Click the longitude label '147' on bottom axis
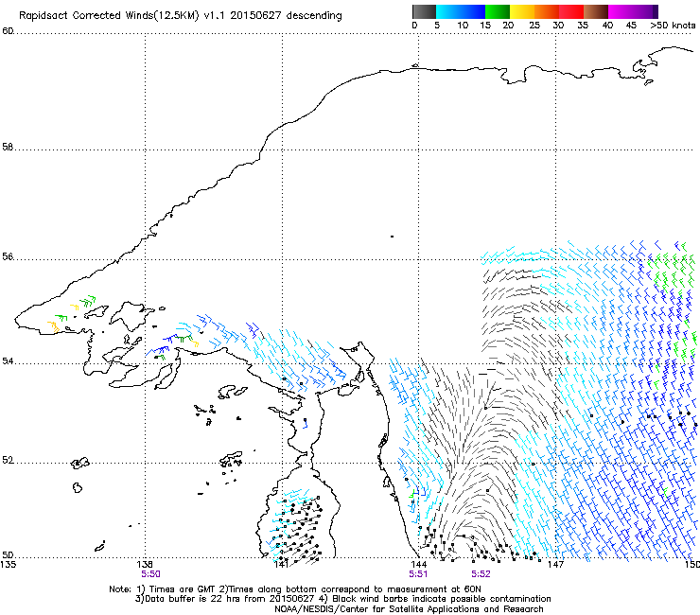Viewport: 700px width, 615px height. [555, 564]
